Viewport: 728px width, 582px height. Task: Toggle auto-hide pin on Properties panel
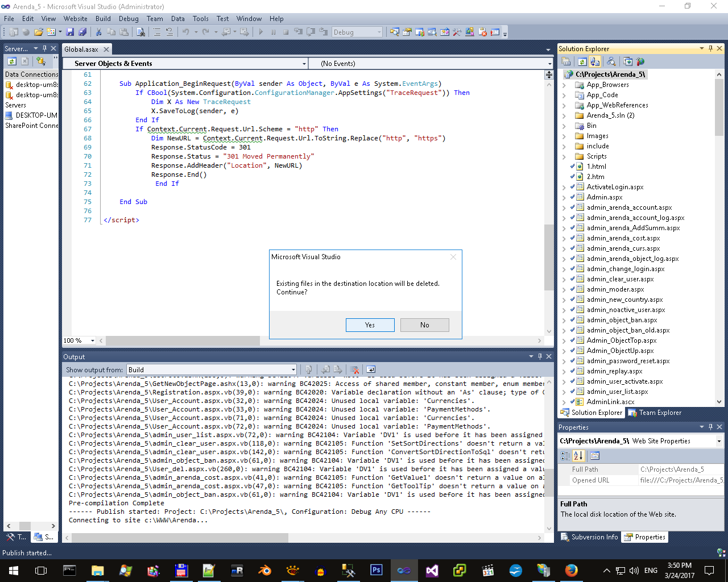coord(710,427)
